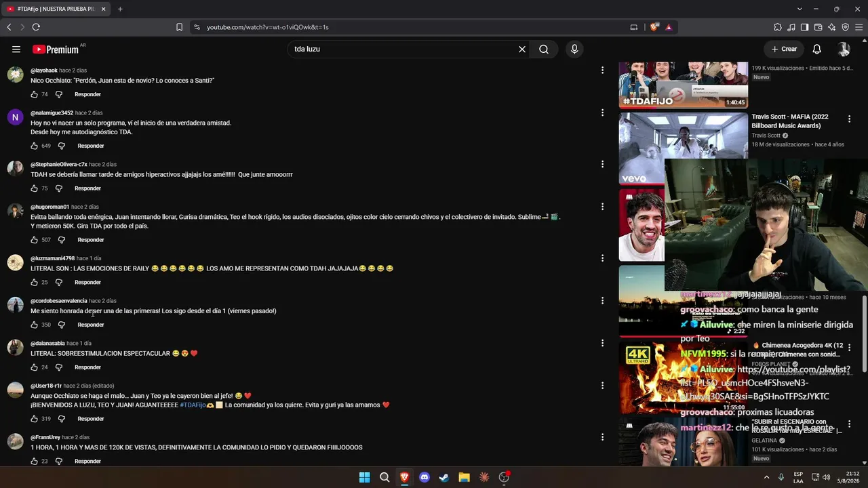
Task: Dislike the comment by @FrannUrey
Action: pyautogui.click(x=59, y=461)
